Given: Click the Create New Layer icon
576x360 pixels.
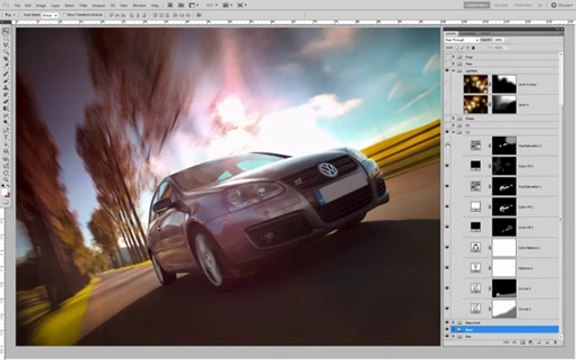Looking at the screenshot, I should [547, 342].
